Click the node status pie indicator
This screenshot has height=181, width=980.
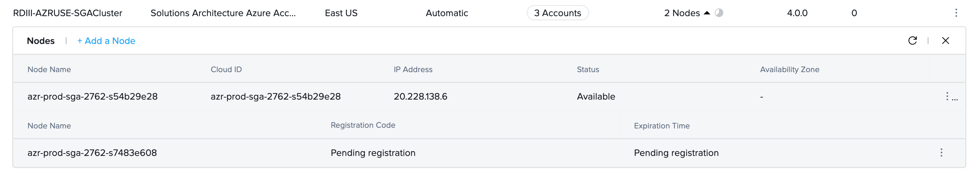(719, 13)
